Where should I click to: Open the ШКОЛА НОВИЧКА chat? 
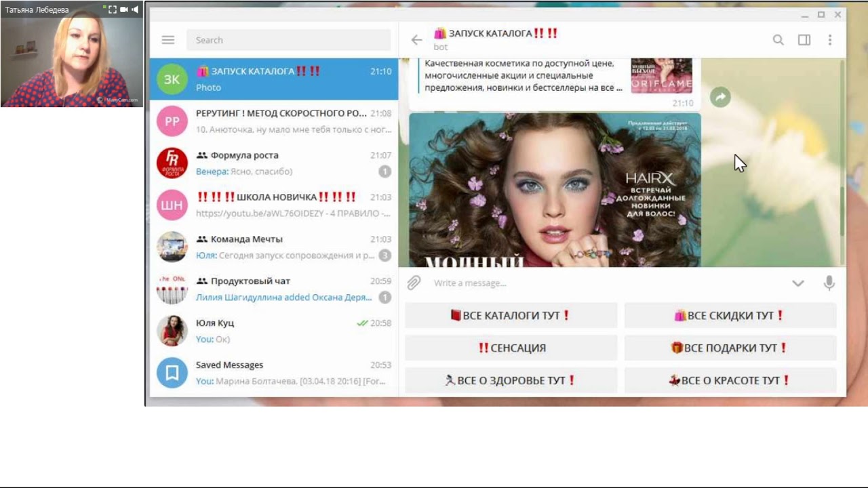click(x=274, y=205)
